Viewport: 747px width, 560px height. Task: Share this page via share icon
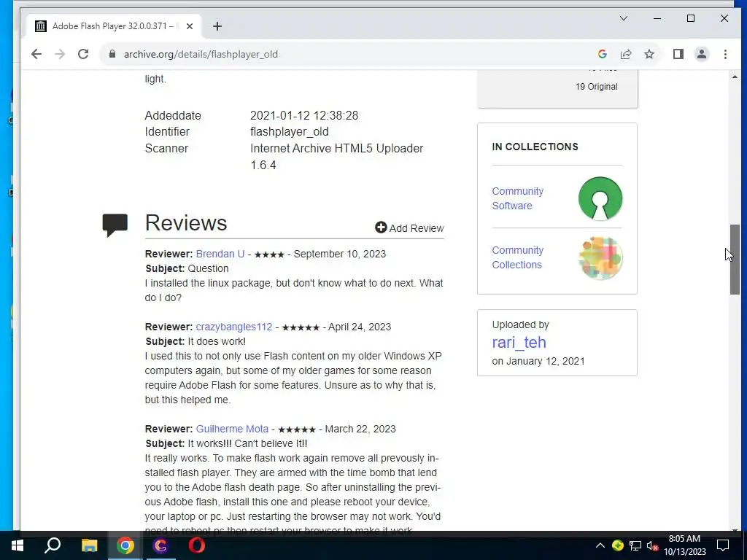point(625,54)
